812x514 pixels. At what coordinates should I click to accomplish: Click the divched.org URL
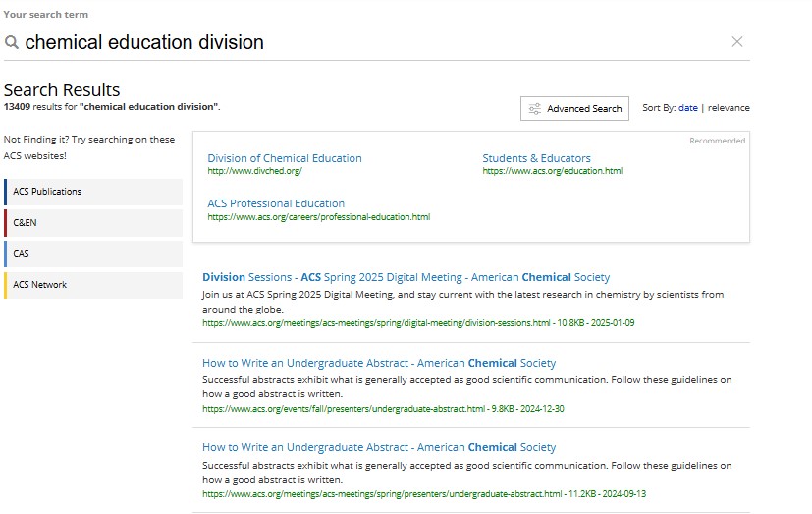coord(254,171)
